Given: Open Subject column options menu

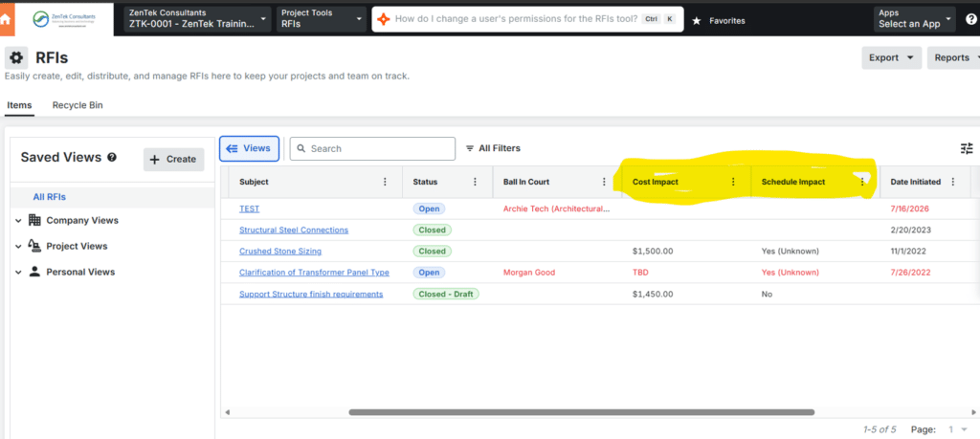Looking at the screenshot, I should [x=385, y=182].
